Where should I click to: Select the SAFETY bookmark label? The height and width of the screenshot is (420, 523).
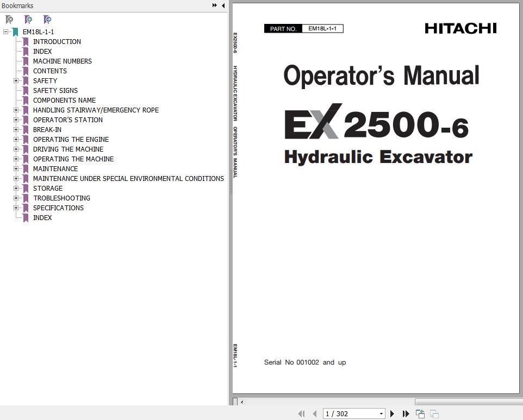(x=45, y=80)
